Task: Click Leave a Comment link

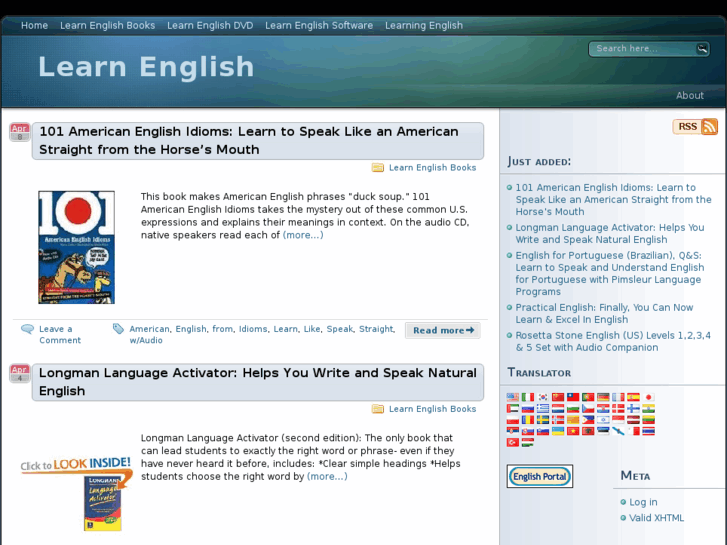Action: coord(60,334)
